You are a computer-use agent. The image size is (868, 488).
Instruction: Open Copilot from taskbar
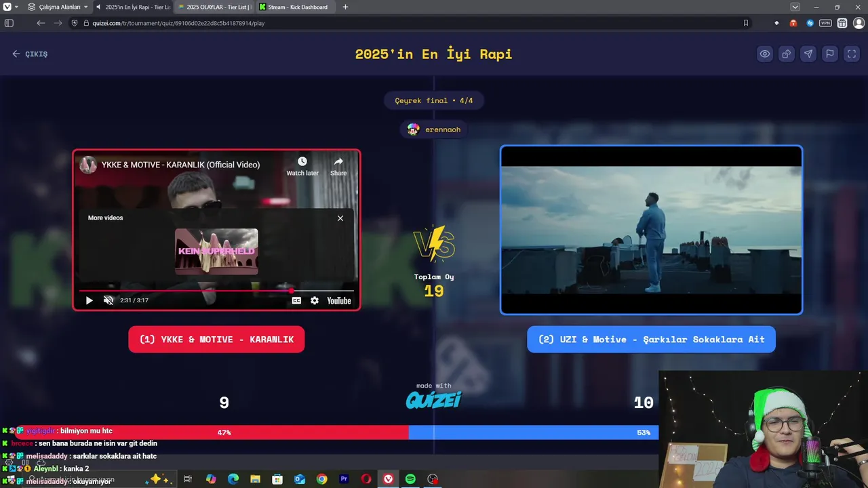211,479
